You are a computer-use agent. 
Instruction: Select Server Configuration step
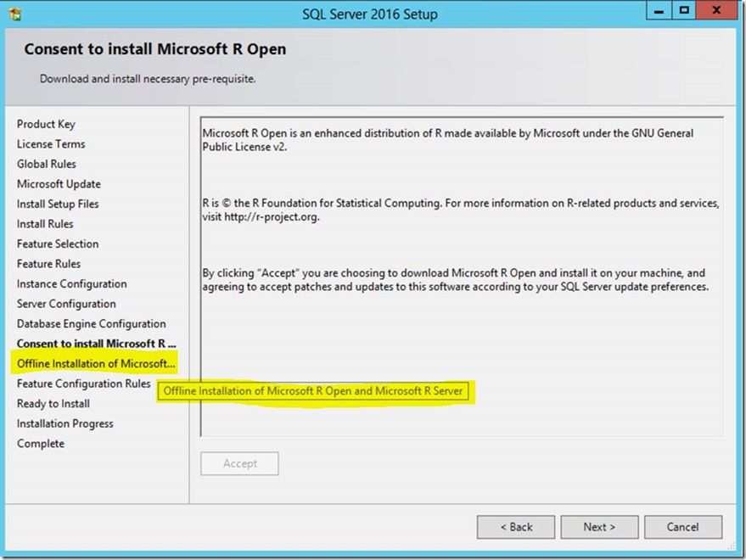(66, 304)
